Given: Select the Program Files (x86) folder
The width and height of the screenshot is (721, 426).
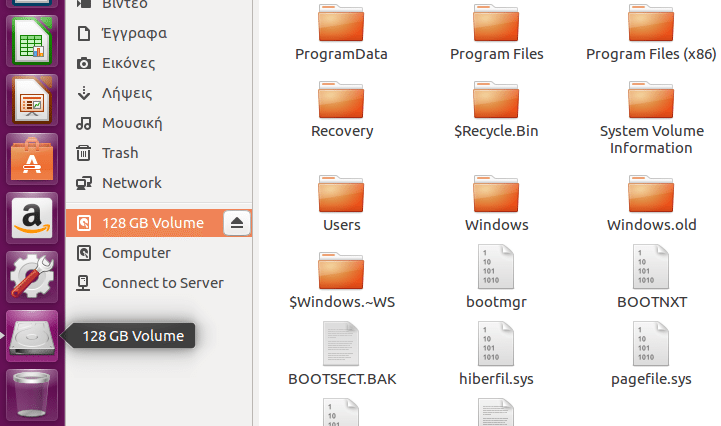Looking at the screenshot, I should coord(651,33).
